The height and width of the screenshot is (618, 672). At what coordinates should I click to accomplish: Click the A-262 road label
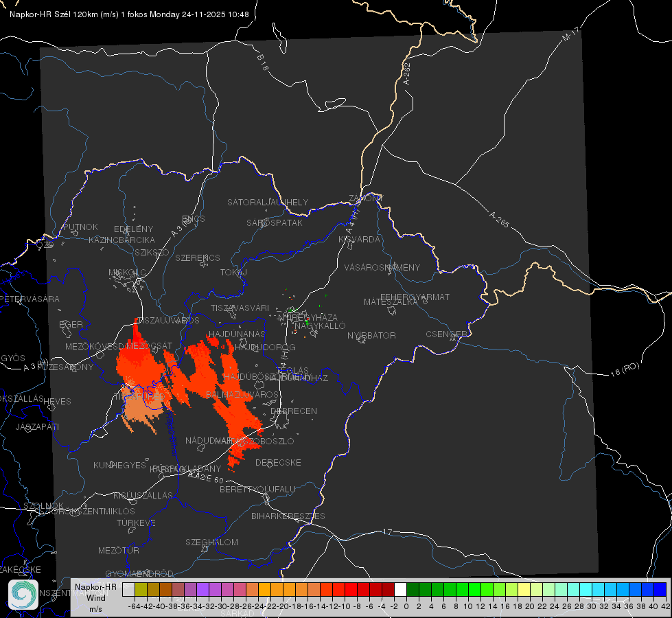click(x=407, y=73)
